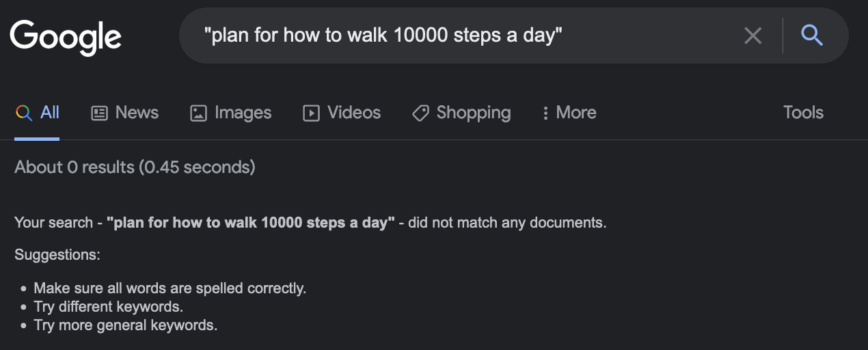This screenshot has width=868, height=350.
Task: Click the "Try different keywords" suggestion text
Action: (x=108, y=307)
